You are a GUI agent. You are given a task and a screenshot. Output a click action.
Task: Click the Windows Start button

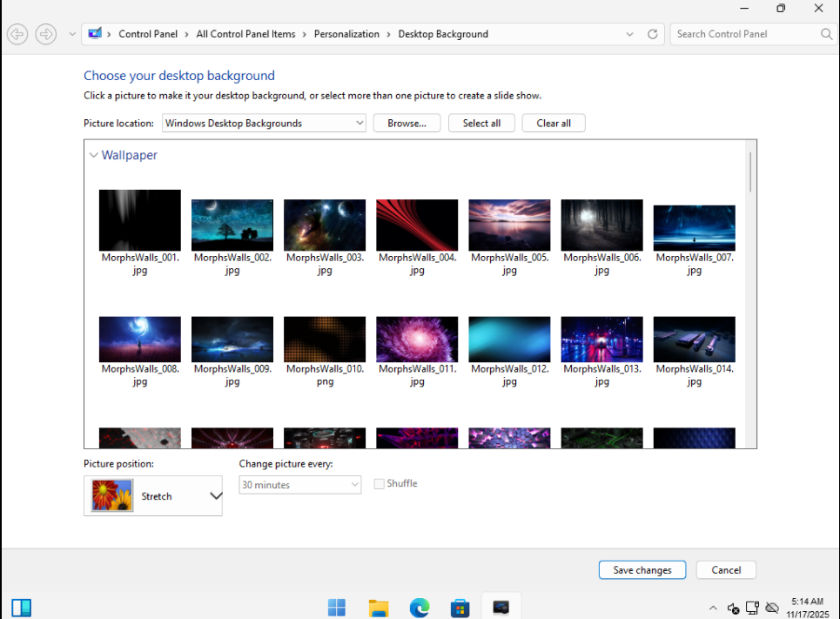pyautogui.click(x=336, y=607)
